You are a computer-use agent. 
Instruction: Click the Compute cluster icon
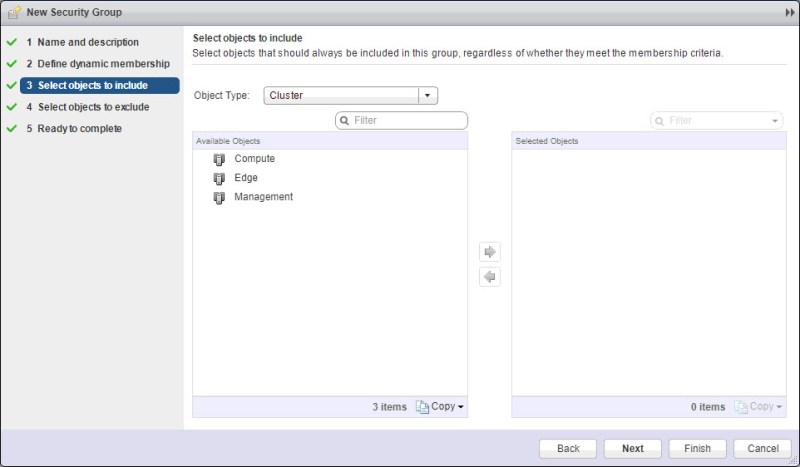click(219, 160)
